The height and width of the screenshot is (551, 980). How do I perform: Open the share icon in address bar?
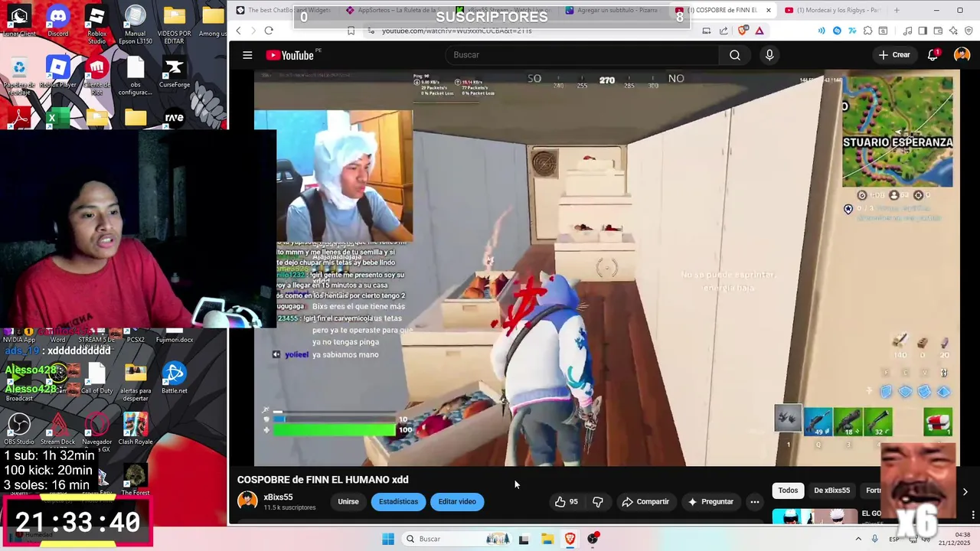coord(724,31)
